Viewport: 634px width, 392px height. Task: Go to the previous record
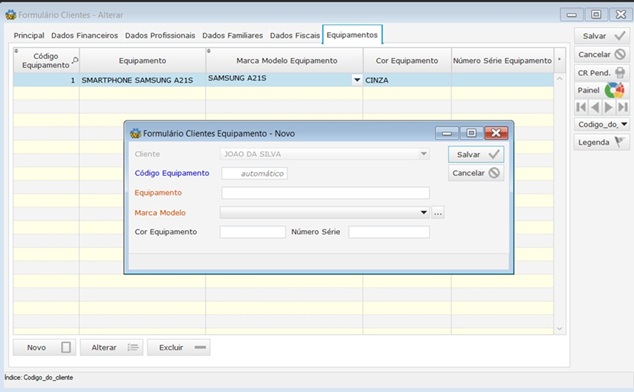point(595,107)
